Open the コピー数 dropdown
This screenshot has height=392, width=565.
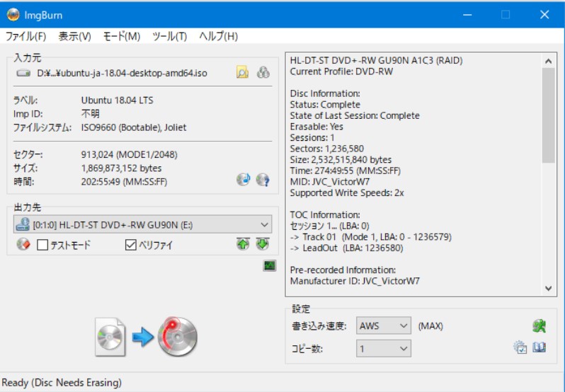pyautogui.click(x=384, y=348)
